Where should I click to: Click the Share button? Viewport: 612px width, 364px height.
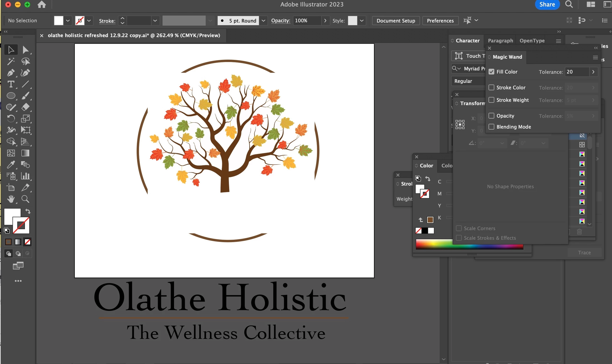(x=547, y=4)
